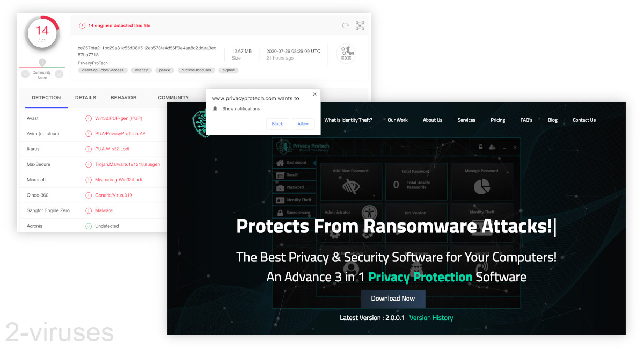
Task: Click the 'Sangfor Engine Zero' engine name
Action: (x=48, y=210)
